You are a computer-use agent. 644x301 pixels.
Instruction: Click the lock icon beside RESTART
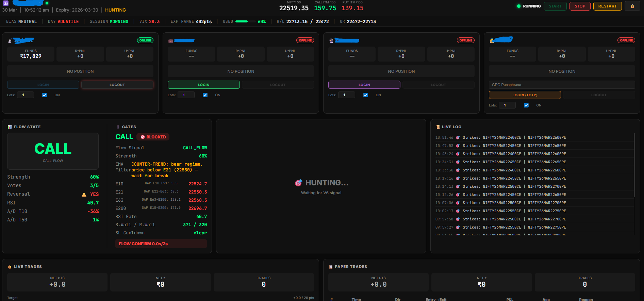(x=632, y=6)
